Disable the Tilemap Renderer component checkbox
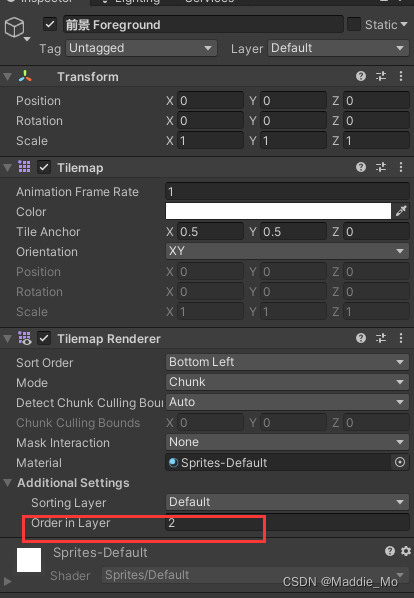This screenshot has height=598, width=414. pos(44,338)
